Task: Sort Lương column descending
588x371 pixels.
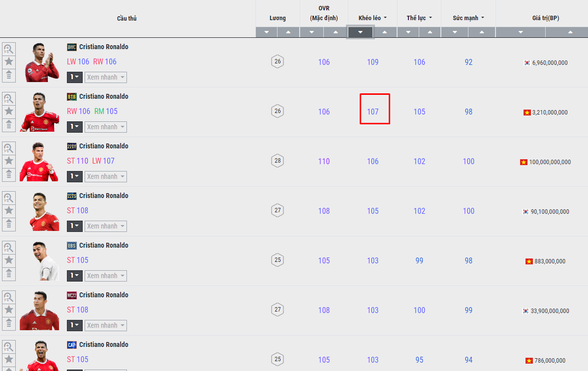Action: [267, 32]
